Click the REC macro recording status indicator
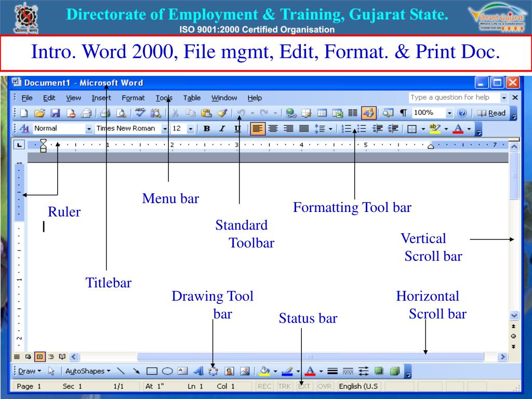This screenshot has width=532, height=399. (x=264, y=386)
